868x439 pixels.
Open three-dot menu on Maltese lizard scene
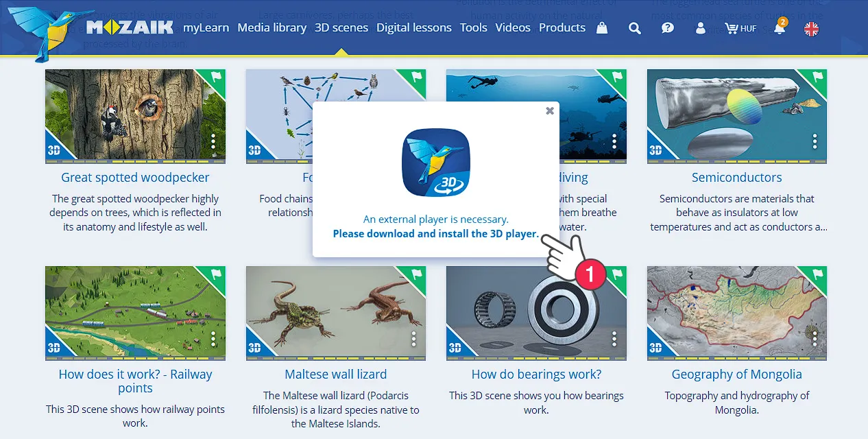[x=414, y=339]
